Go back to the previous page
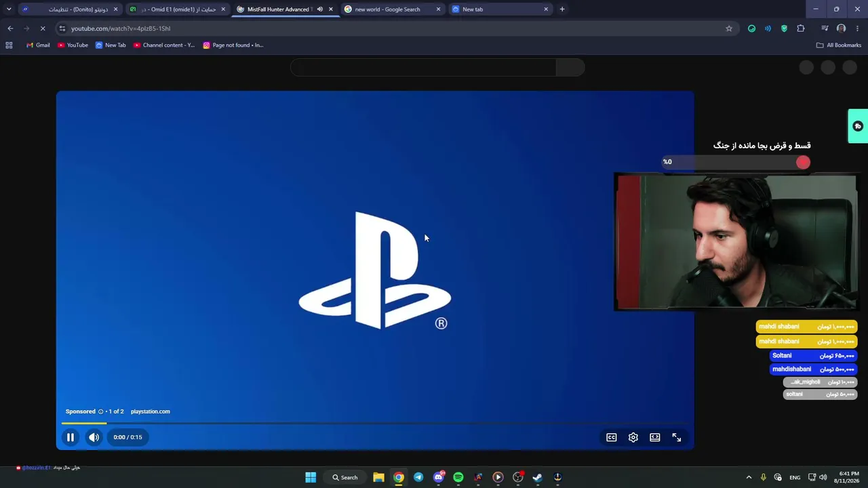Screen dimensions: 868x488 10,28
